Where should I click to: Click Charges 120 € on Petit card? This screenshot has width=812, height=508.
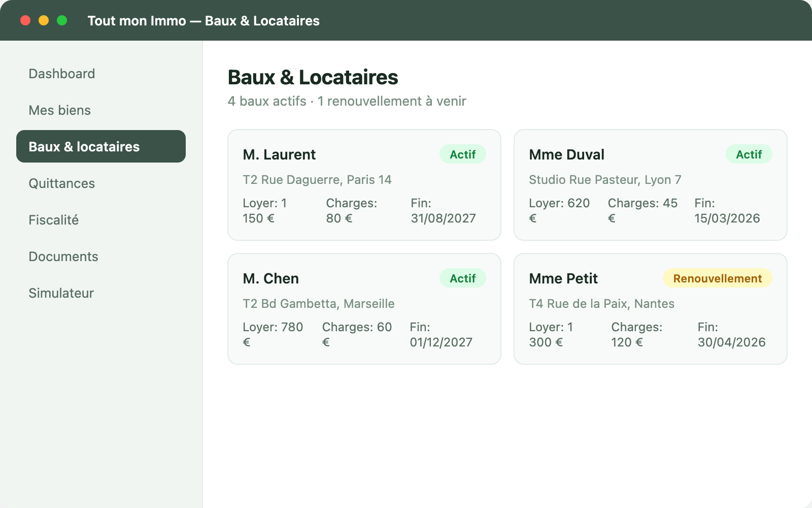pos(637,335)
